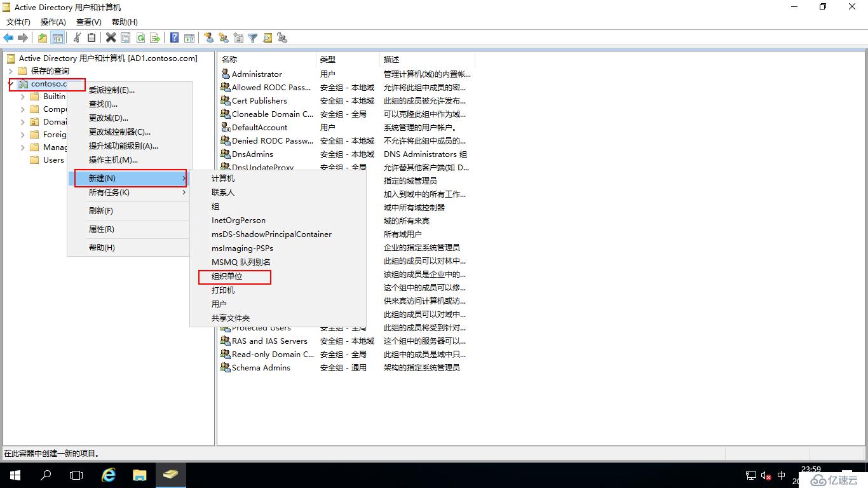The width and height of the screenshot is (868, 488).
Task: Open the 所有任务(K) submenu
Action: tap(129, 193)
